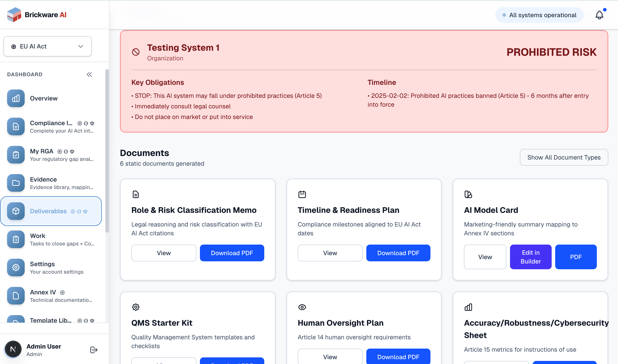Go to Compliance intake menu item
618x364 pixels.
tap(51, 126)
